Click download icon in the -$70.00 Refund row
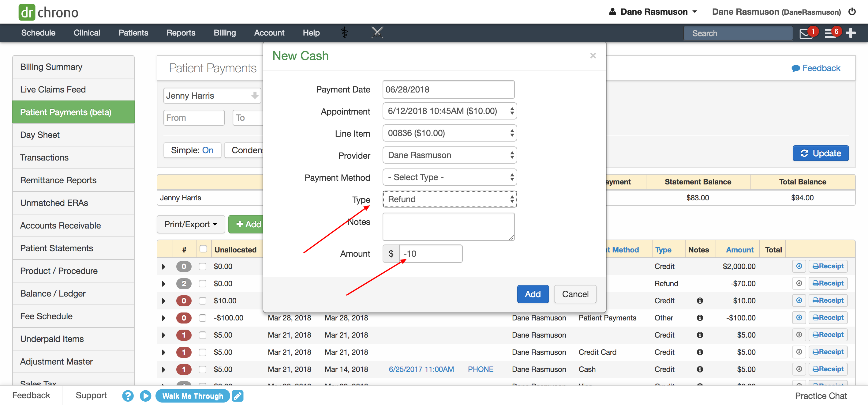This screenshot has height=405, width=868. click(799, 283)
